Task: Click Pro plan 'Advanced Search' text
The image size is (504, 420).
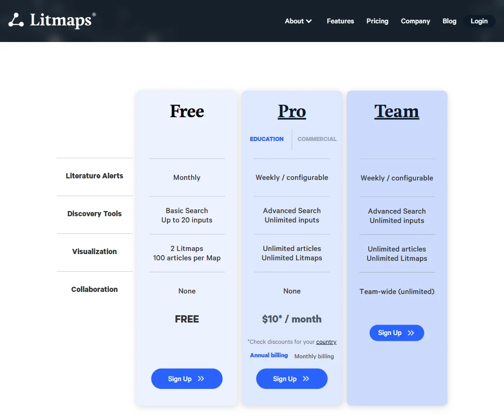Action: pos(292,211)
